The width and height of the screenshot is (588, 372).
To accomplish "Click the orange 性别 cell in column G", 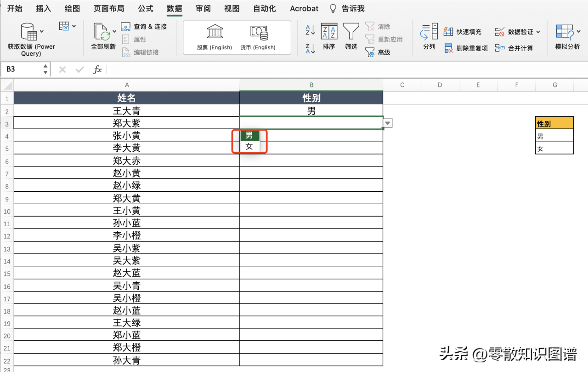I will 554,123.
